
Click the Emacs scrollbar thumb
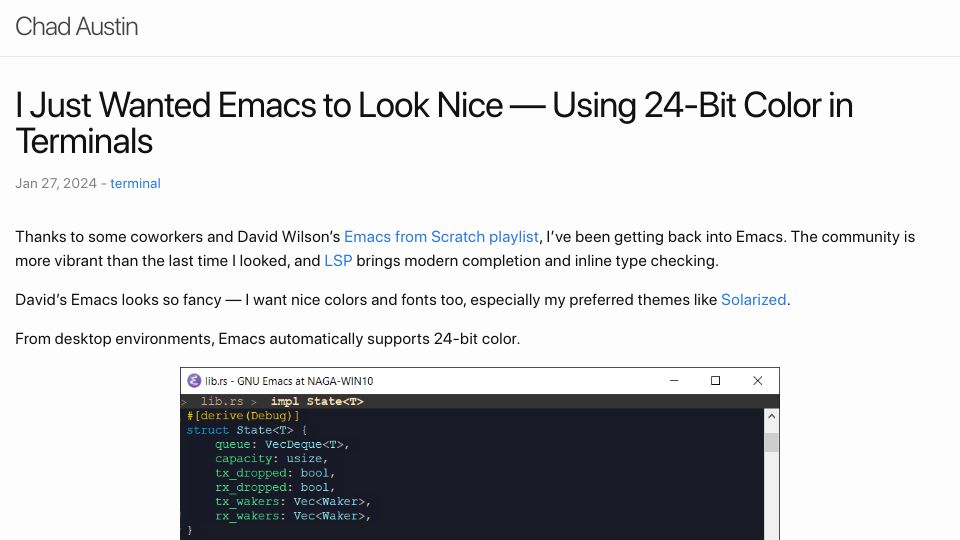771,442
